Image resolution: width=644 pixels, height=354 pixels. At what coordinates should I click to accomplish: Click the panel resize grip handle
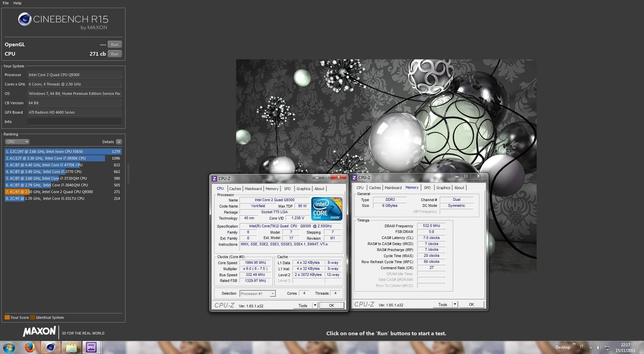(128, 173)
